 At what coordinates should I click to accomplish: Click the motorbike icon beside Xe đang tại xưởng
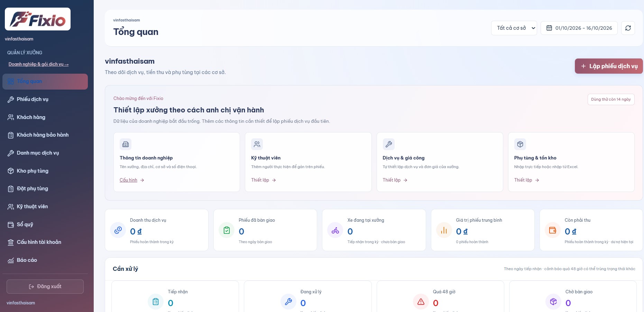pos(335,230)
